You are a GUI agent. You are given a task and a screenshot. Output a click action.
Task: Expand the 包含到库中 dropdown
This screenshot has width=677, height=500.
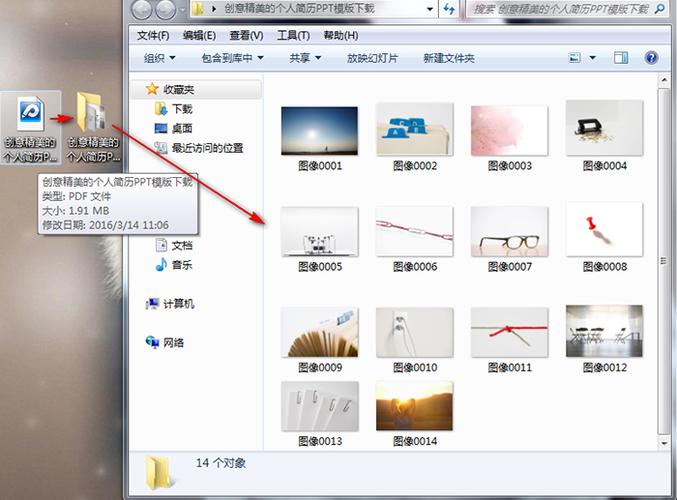pos(232,58)
